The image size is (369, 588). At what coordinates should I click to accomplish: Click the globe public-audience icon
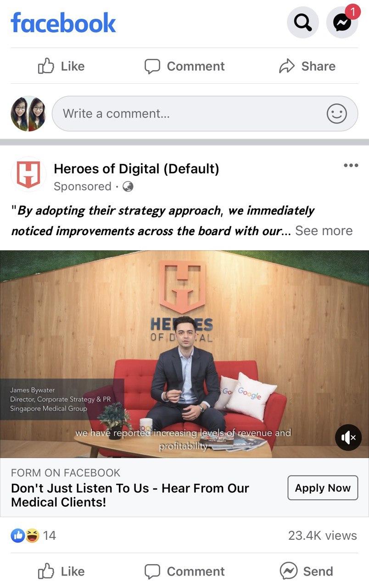pos(129,187)
